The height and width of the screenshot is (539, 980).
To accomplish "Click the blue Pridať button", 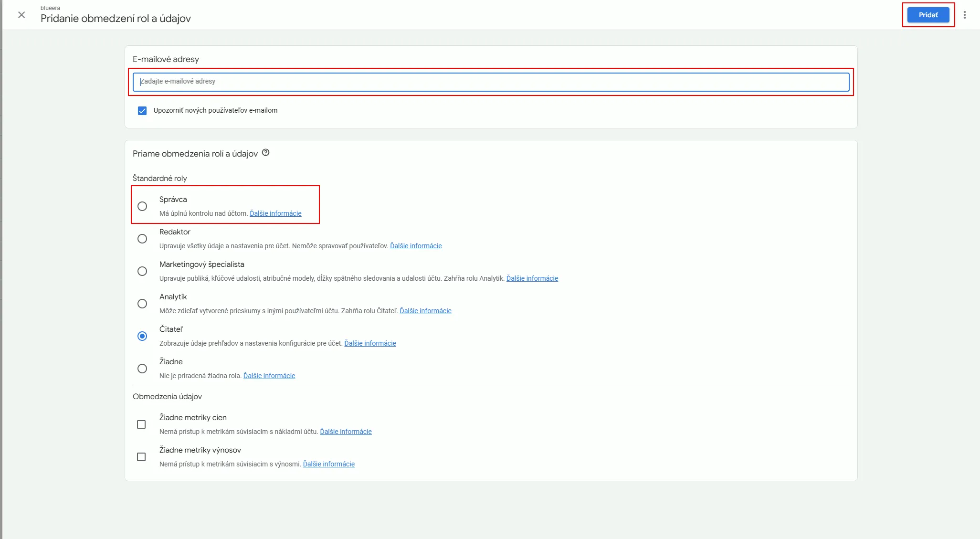I will (x=928, y=15).
